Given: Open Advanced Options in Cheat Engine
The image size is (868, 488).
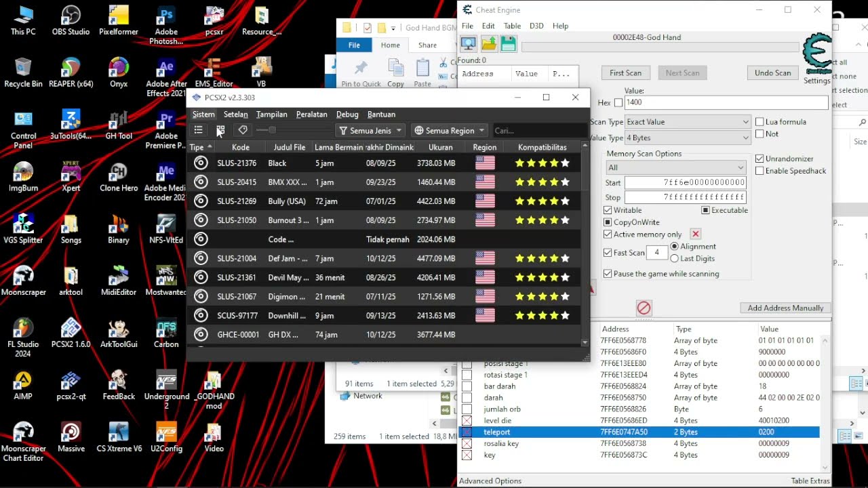Looking at the screenshot, I should click(490, 481).
